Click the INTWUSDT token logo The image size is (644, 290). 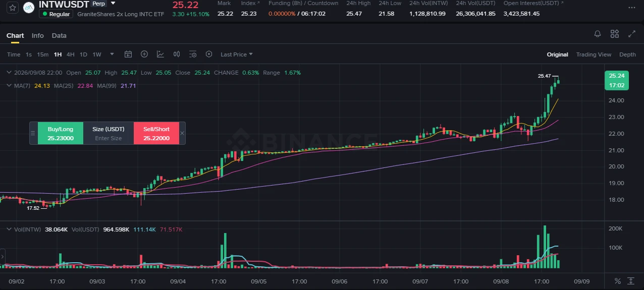pyautogui.click(x=29, y=8)
